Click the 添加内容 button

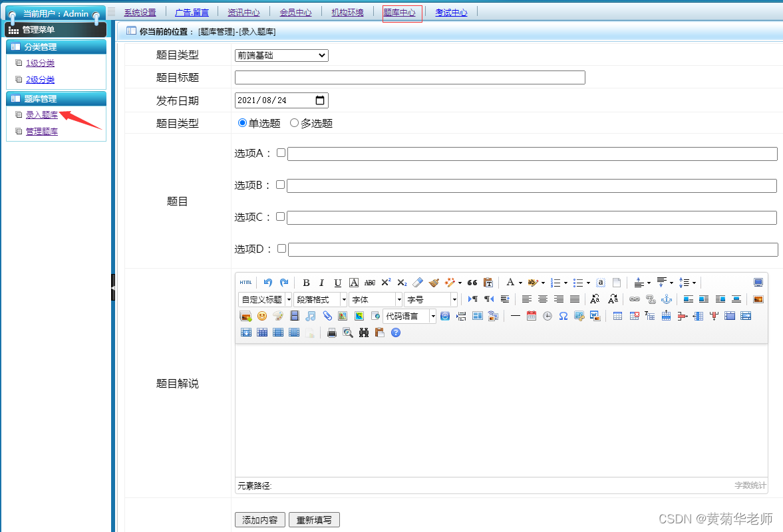pos(259,519)
